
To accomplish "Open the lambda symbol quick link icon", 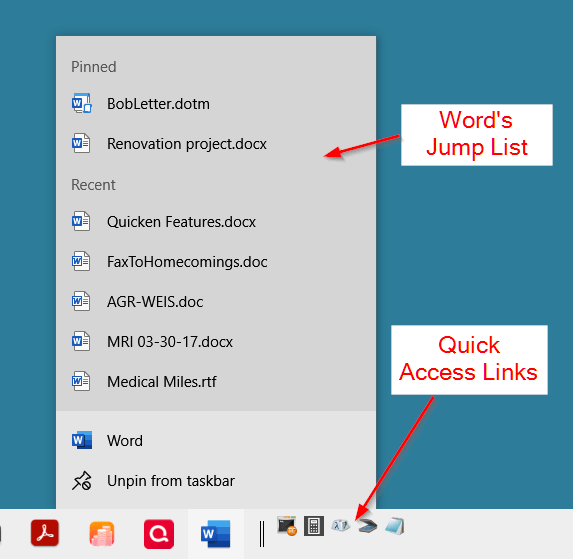I will pos(341,526).
